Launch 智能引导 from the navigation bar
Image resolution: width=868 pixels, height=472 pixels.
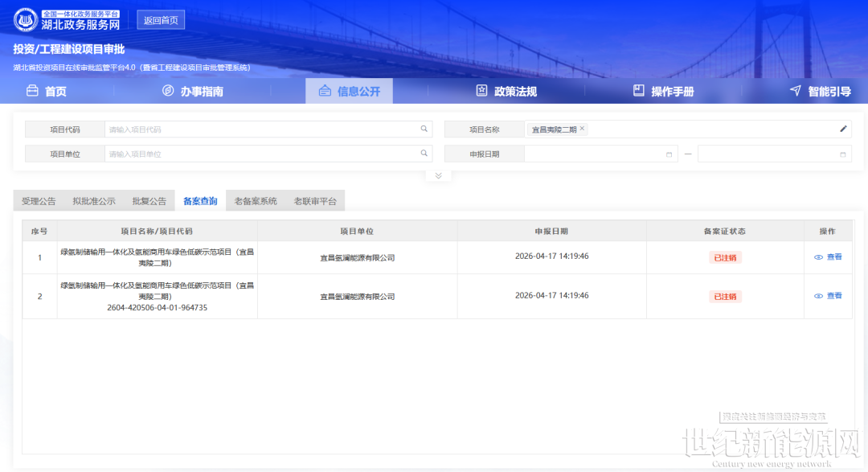[x=820, y=92]
